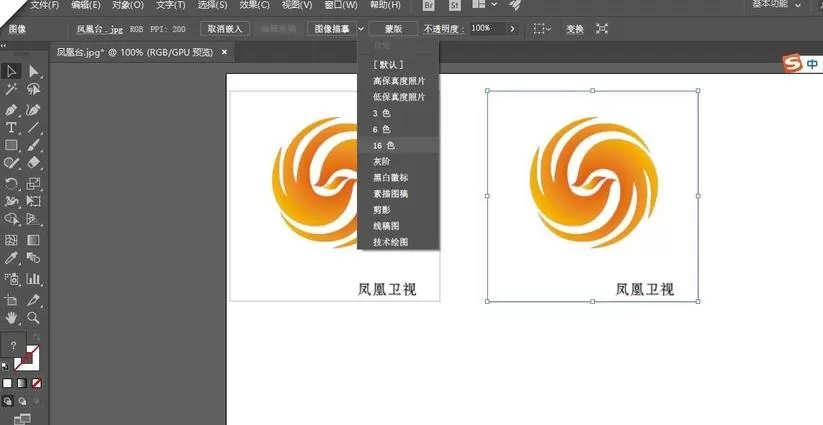Image resolution: width=823 pixels, height=425 pixels.
Task: Click the 蒙版 button
Action: click(x=394, y=29)
